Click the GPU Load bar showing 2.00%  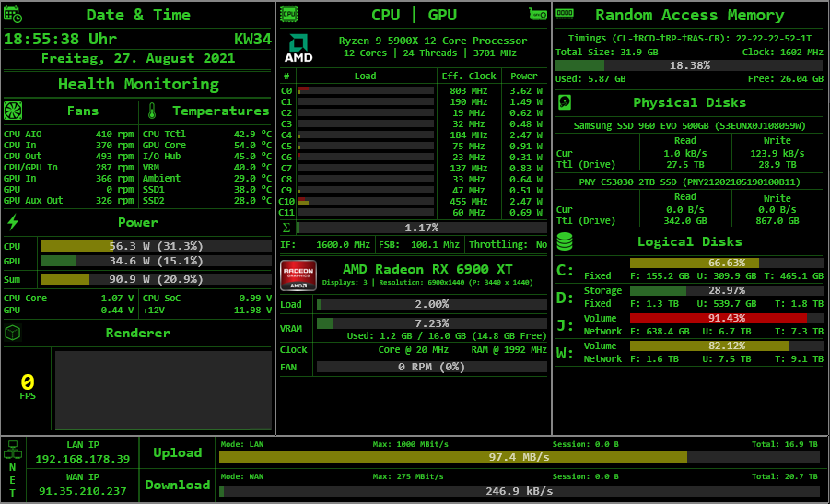[431, 304]
